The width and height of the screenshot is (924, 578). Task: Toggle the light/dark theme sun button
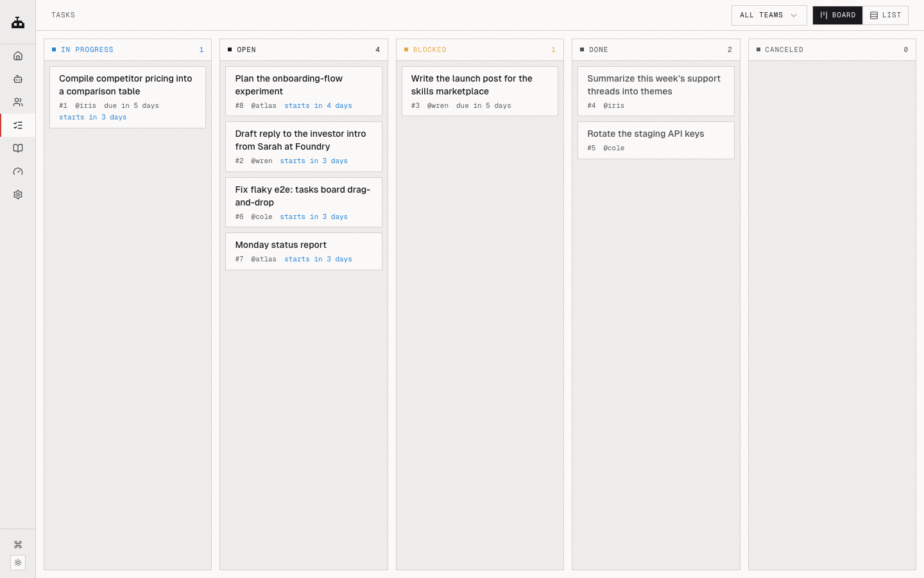point(18,563)
